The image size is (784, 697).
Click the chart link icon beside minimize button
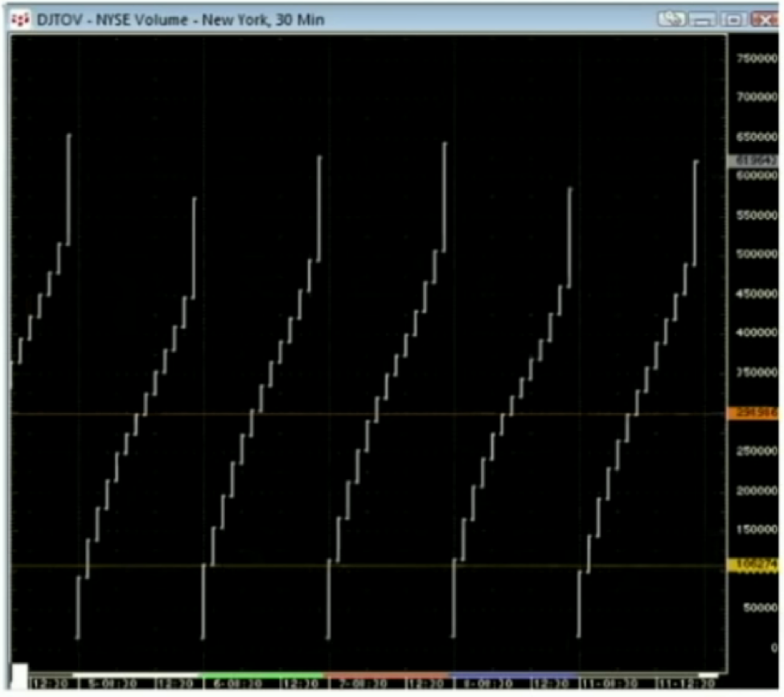tap(672, 18)
